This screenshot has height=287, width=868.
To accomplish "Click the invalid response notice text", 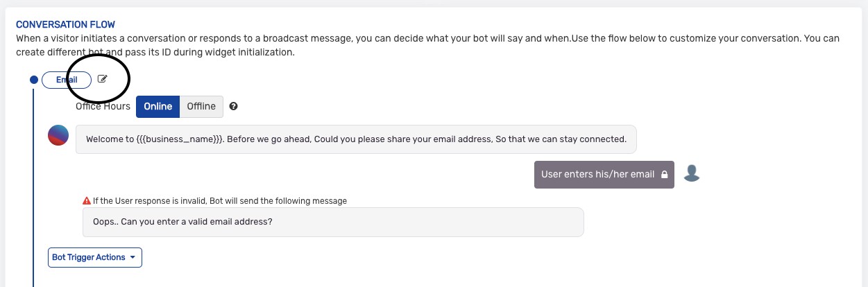I will [x=219, y=201].
